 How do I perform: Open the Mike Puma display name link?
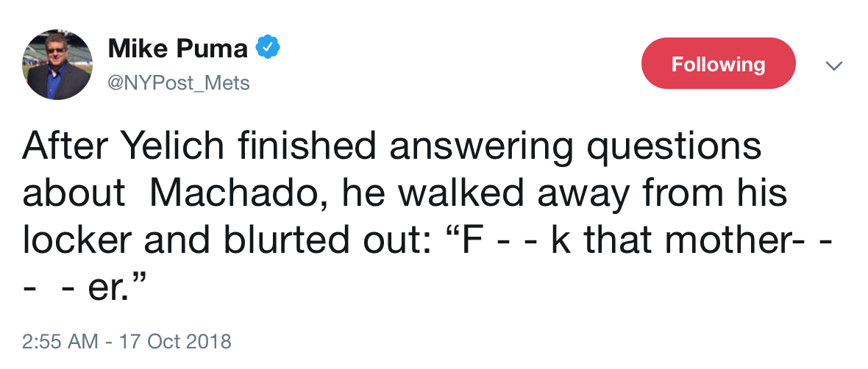pos(177,49)
